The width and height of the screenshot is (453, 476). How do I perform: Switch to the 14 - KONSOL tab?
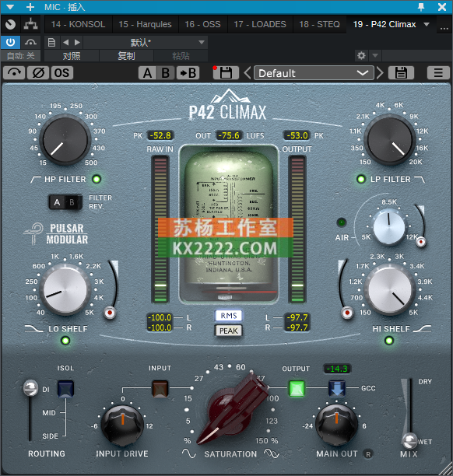pyautogui.click(x=78, y=24)
